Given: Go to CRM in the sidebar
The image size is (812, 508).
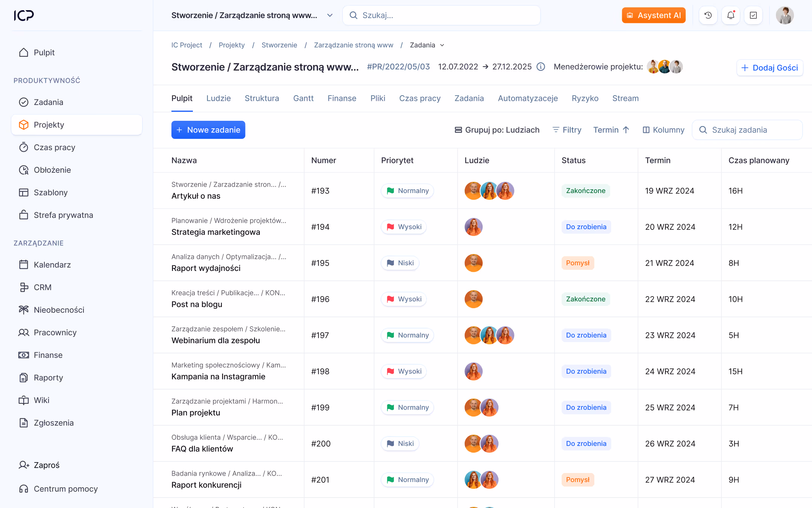Looking at the screenshot, I should (x=42, y=287).
